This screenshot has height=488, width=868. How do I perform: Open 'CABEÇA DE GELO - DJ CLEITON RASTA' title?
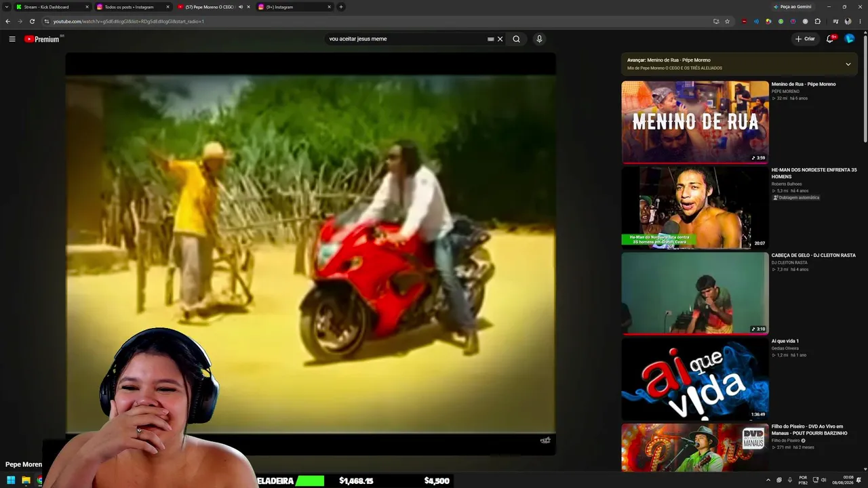(814, 256)
